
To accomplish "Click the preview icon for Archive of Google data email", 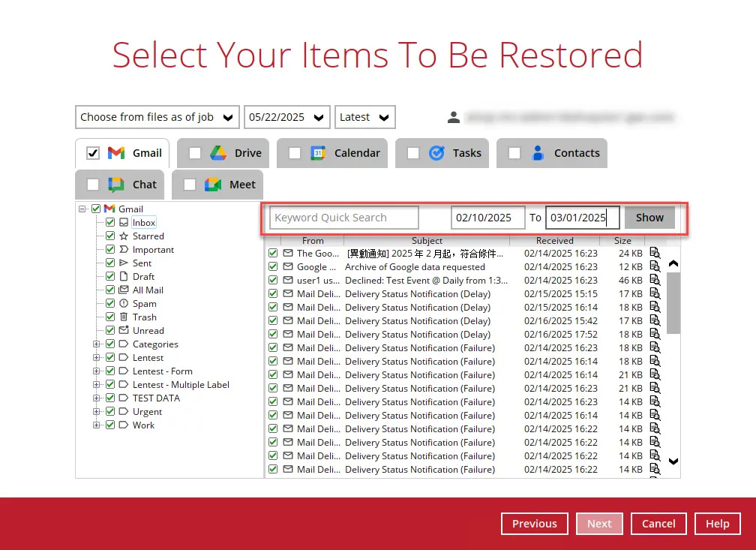I will point(655,266).
